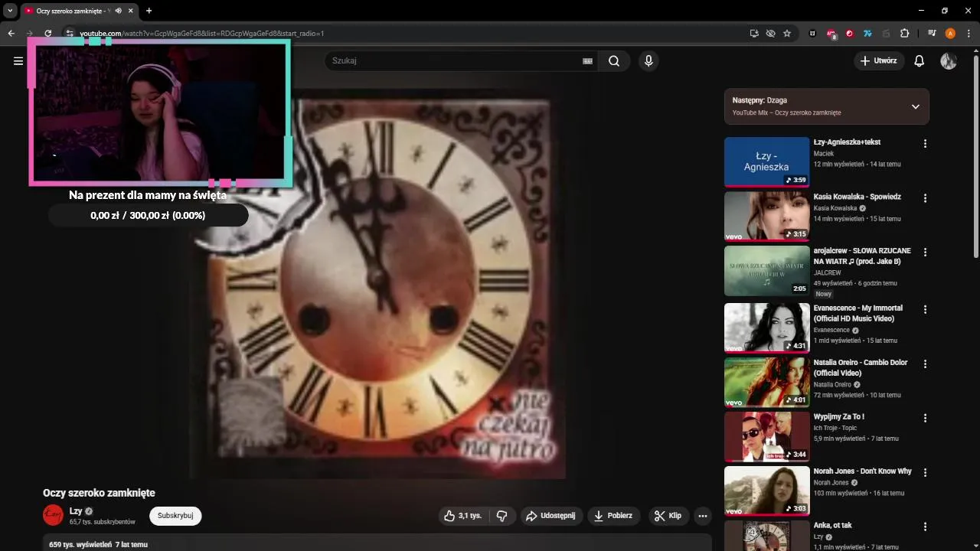The width and height of the screenshot is (980, 551).
Task: Open the media control music-note icon
Action: (x=932, y=34)
